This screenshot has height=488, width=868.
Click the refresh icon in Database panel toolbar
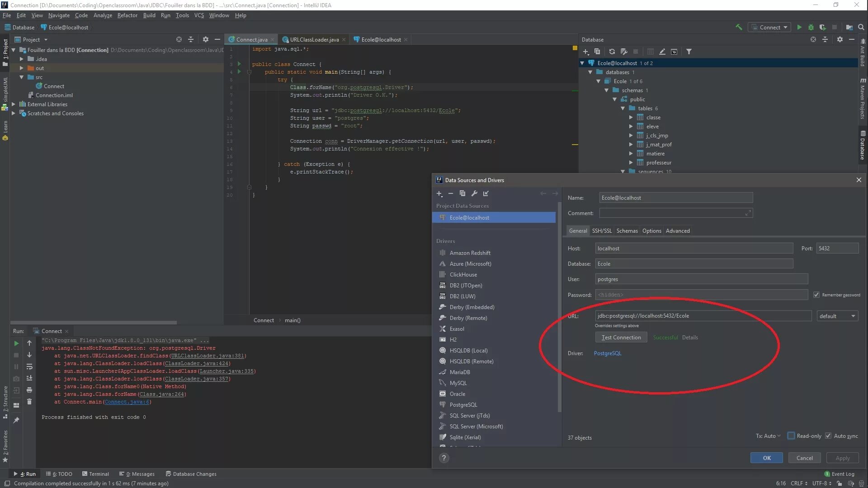tap(612, 52)
